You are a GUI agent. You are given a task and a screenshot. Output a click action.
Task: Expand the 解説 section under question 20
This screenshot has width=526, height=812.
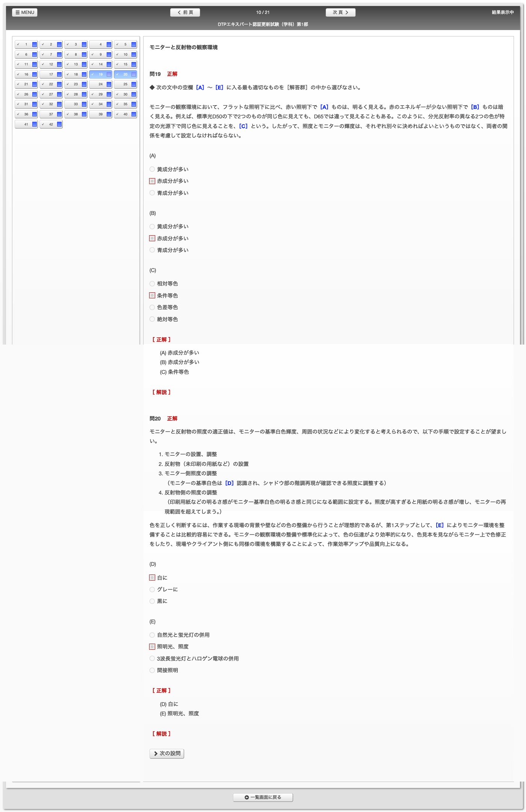[162, 734]
